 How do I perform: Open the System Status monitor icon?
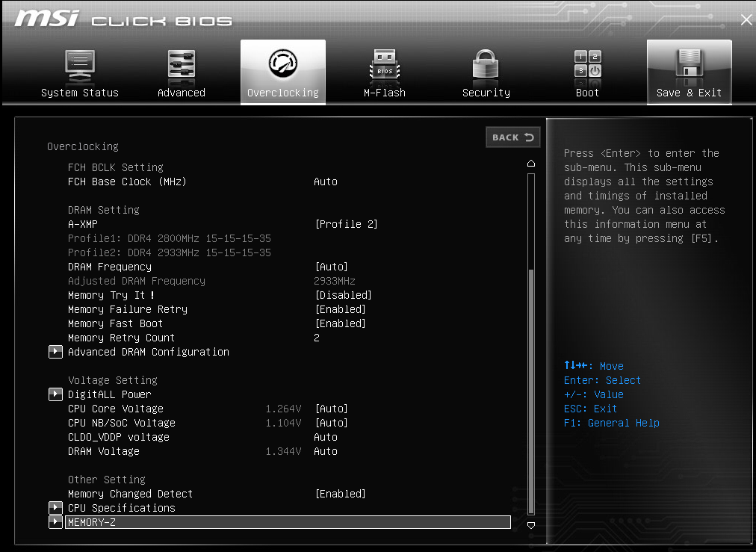coord(79,66)
